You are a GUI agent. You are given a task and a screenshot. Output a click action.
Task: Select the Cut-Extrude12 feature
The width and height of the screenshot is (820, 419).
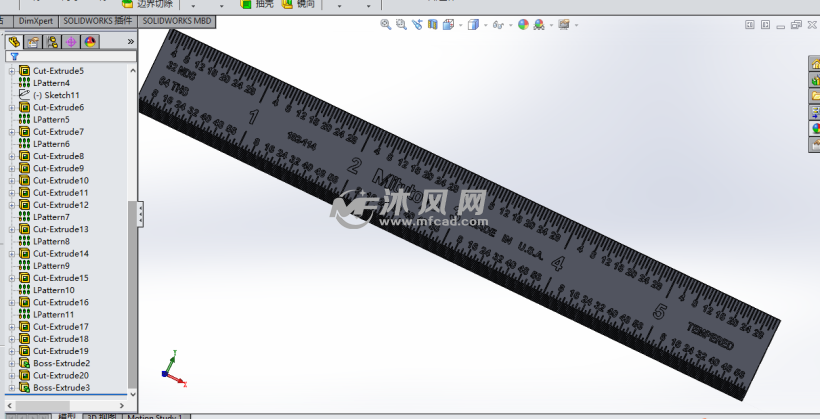pyautogui.click(x=61, y=205)
